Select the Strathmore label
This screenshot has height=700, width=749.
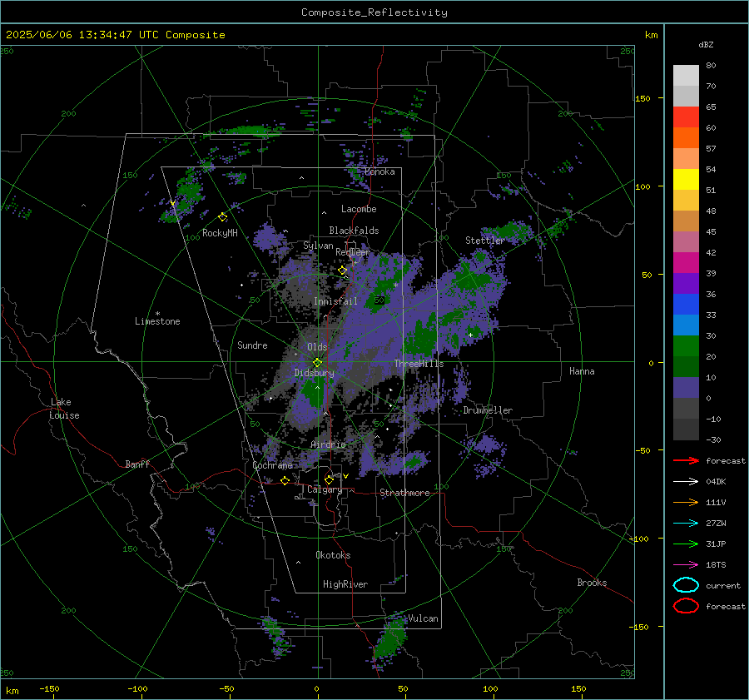click(404, 493)
